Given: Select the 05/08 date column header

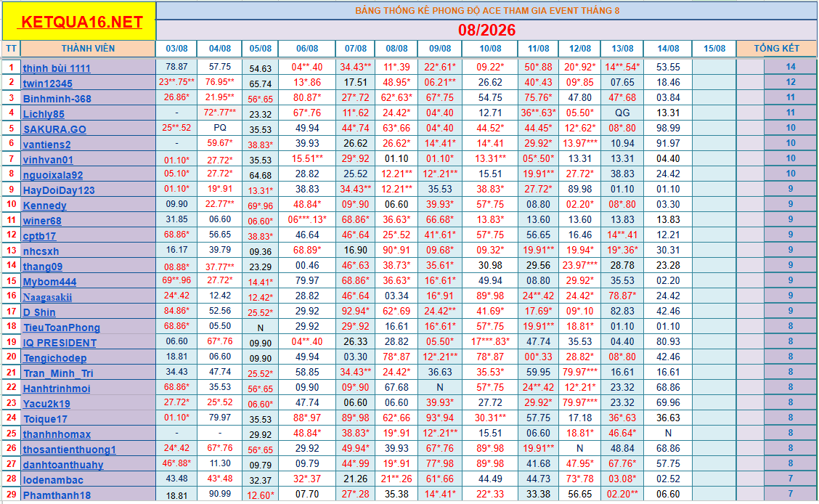Looking at the screenshot, I should (260, 49).
